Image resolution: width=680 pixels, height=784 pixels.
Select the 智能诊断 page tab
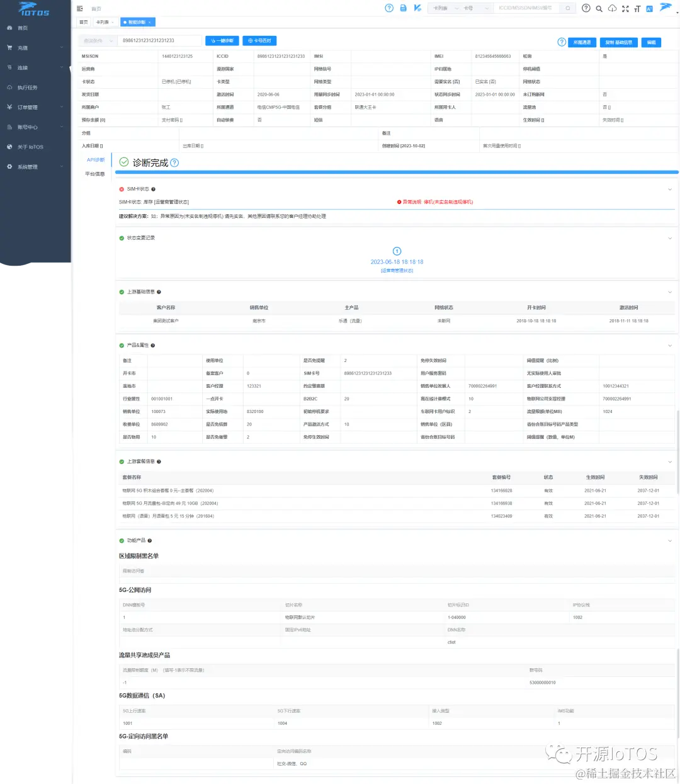tap(137, 22)
